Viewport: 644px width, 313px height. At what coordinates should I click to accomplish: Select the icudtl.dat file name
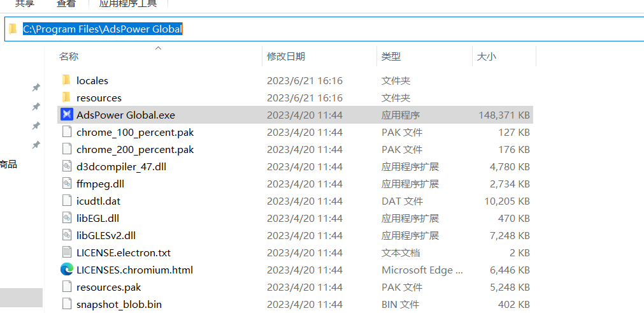(98, 201)
